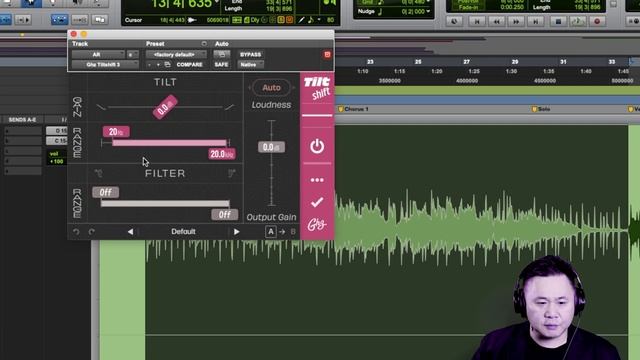Click Rewind in the transport controls
The height and width of the screenshot is (360, 640).
tap(496, 21)
